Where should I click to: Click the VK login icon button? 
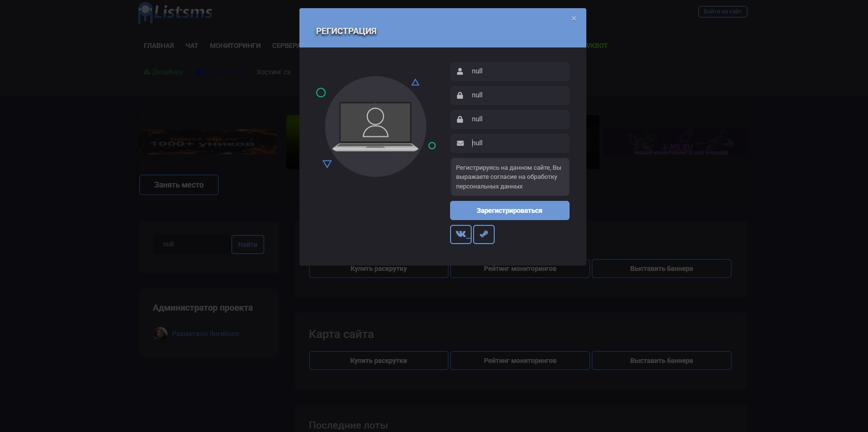click(x=461, y=234)
